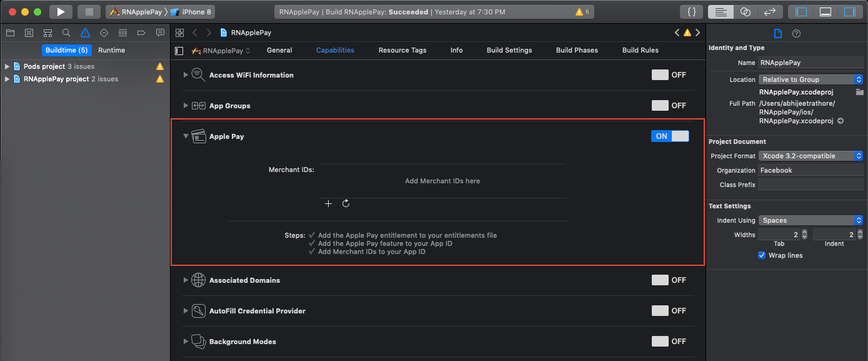Expand RNApplePay project issues
Screen dimensions: 868x361
coord(7,79)
